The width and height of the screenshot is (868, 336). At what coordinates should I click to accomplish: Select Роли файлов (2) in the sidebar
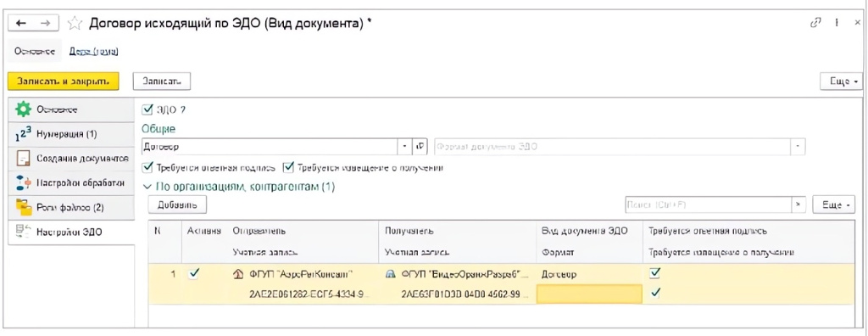(x=71, y=207)
